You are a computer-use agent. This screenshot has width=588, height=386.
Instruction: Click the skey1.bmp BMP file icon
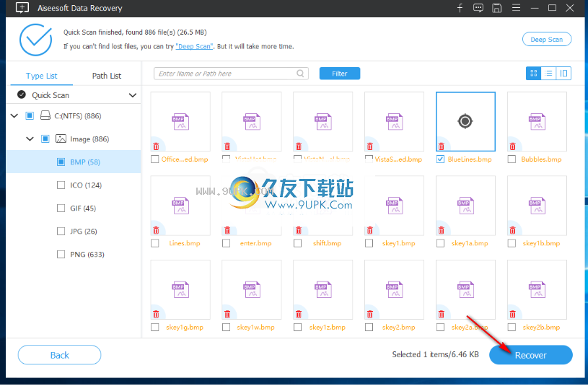pyautogui.click(x=394, y=206)
